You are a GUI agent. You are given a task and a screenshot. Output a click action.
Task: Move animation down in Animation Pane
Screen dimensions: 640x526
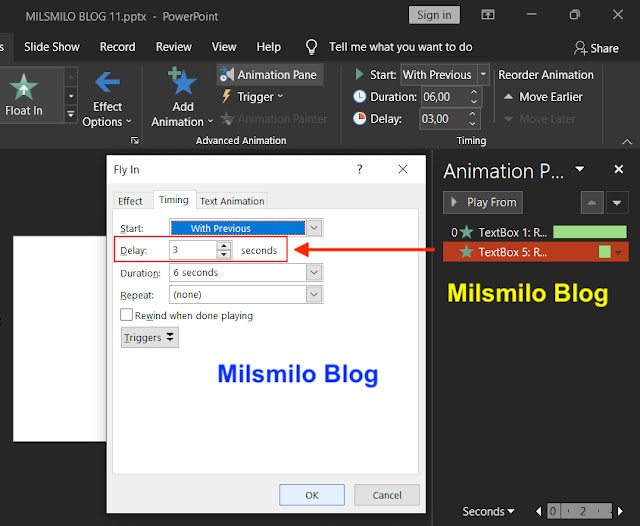point(617,202)
